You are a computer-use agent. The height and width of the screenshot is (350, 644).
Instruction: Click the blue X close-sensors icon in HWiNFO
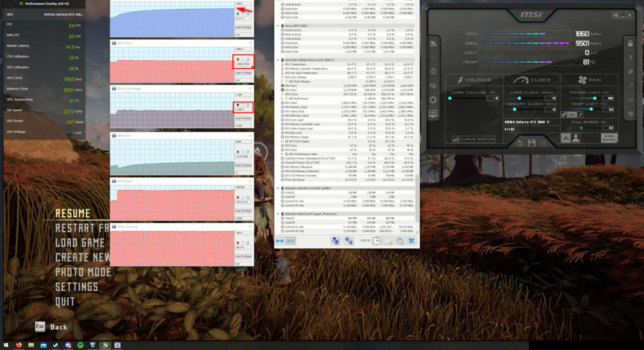[411, 241]
